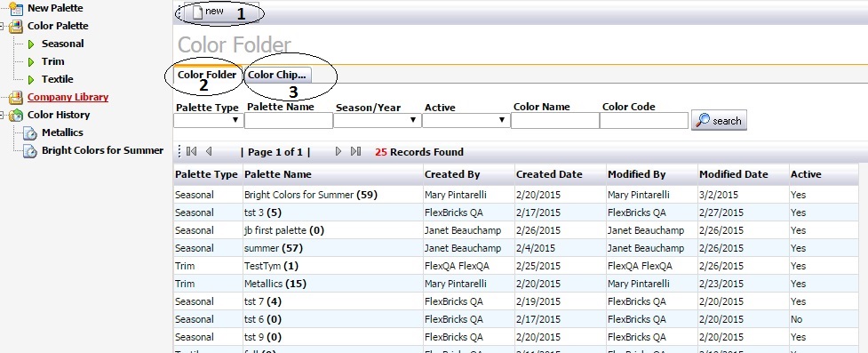Screen dimensions: 868x353
Task: Select Seasonal under Color Palette
Action: pyautogui.click(x=63, y=44)
